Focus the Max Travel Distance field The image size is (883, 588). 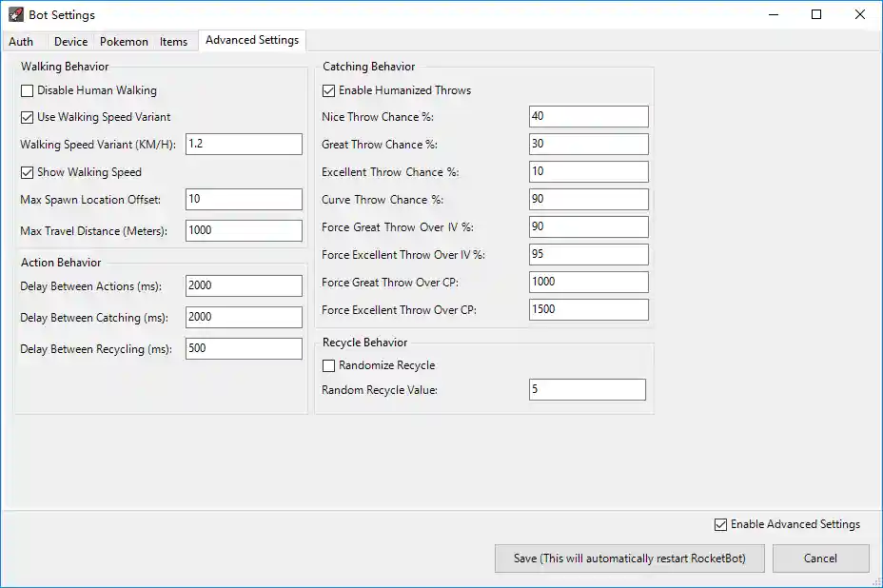244,230
